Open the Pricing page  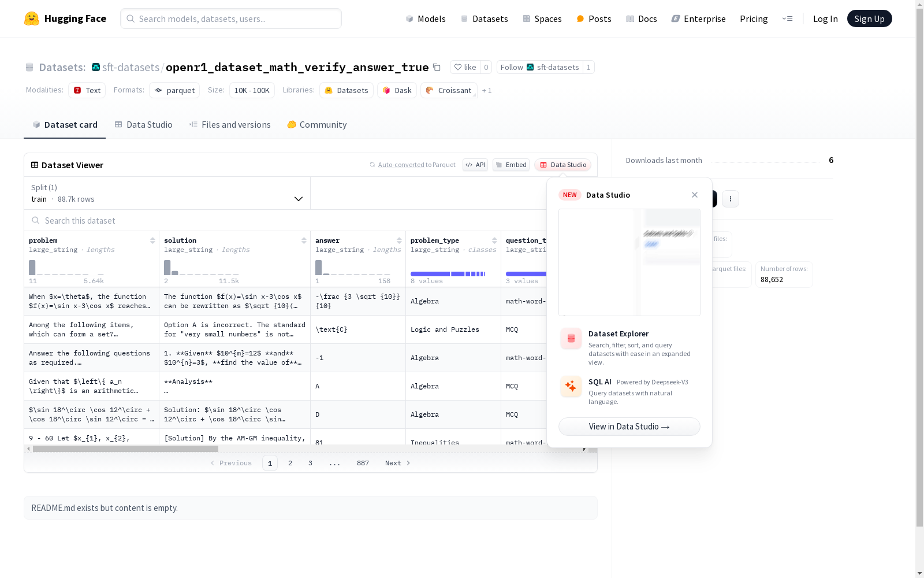(754, 18)
